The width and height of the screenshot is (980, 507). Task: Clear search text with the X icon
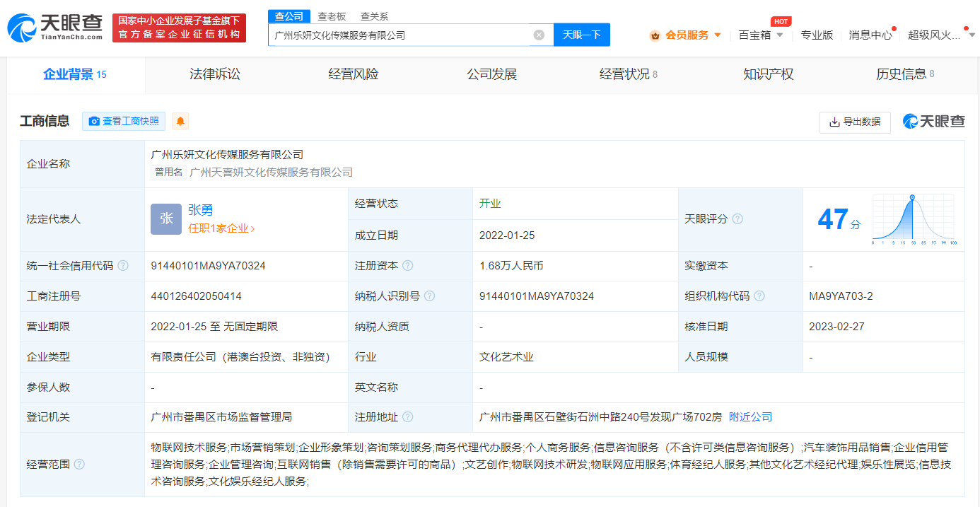pos(539,35)
